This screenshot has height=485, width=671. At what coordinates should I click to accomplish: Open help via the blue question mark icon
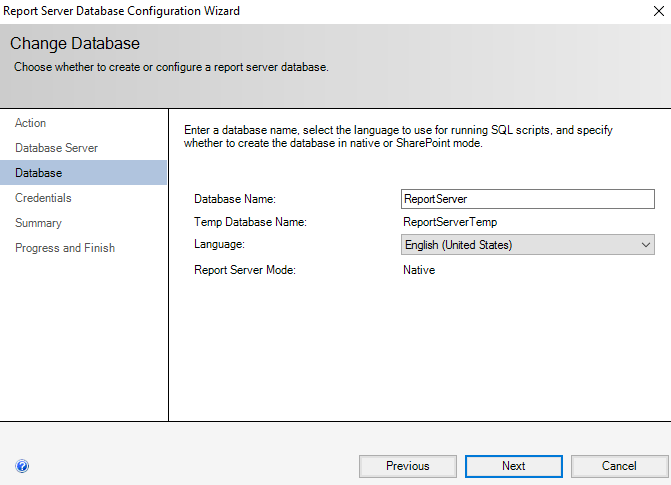pyautogui.click(x=22, y=466)
